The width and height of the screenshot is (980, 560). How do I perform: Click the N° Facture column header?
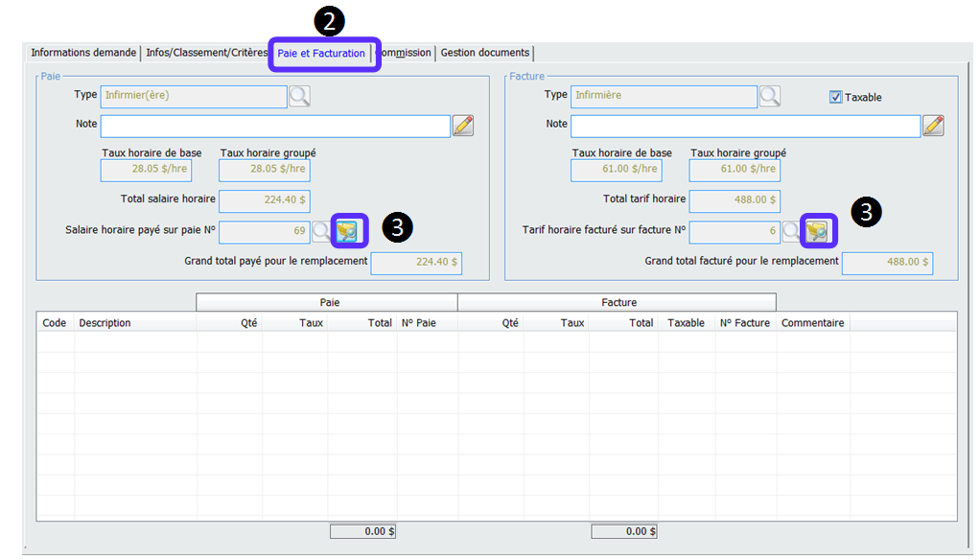[745, 323]
